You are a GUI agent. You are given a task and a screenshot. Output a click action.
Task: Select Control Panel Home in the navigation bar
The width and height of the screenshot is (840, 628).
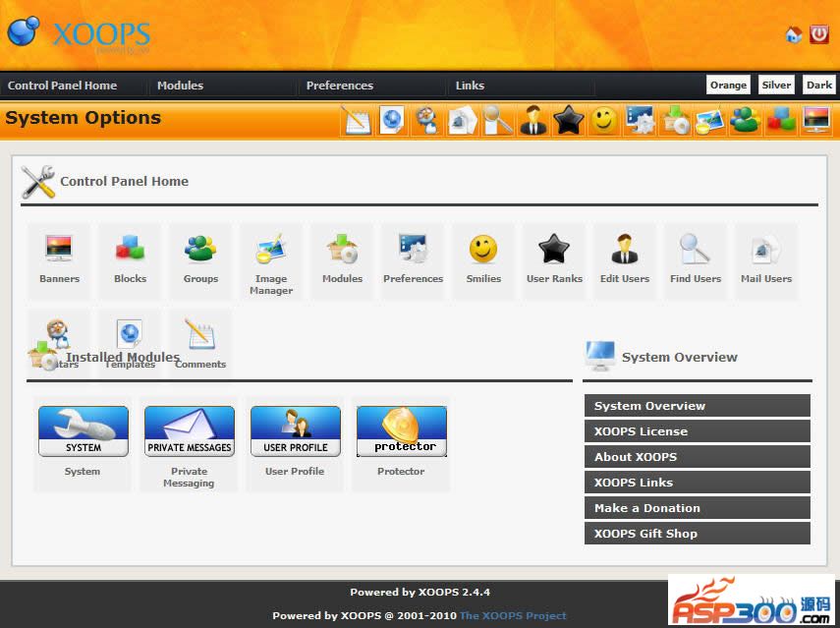(x=62, y=86)
